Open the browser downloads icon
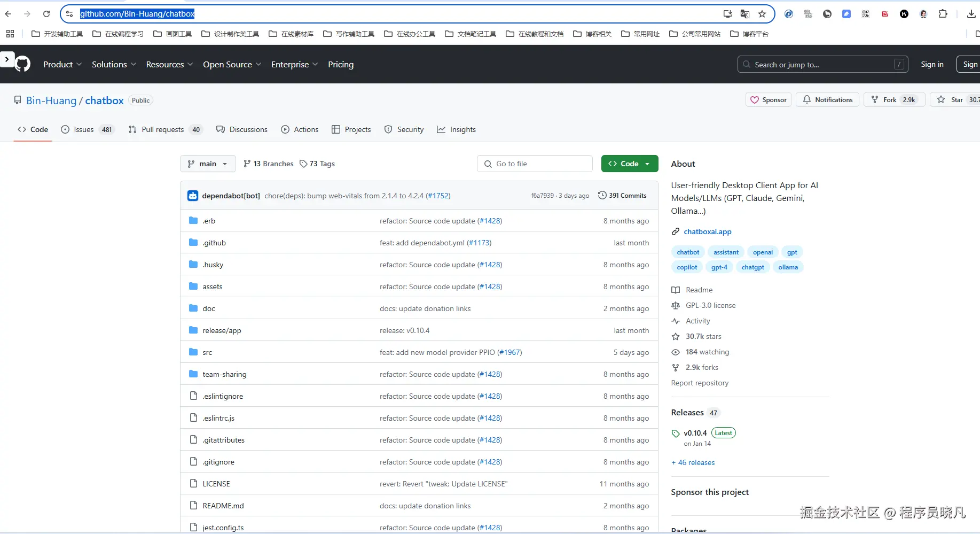The width and height of the screenshot is (980, 534). tap(971, 14)
